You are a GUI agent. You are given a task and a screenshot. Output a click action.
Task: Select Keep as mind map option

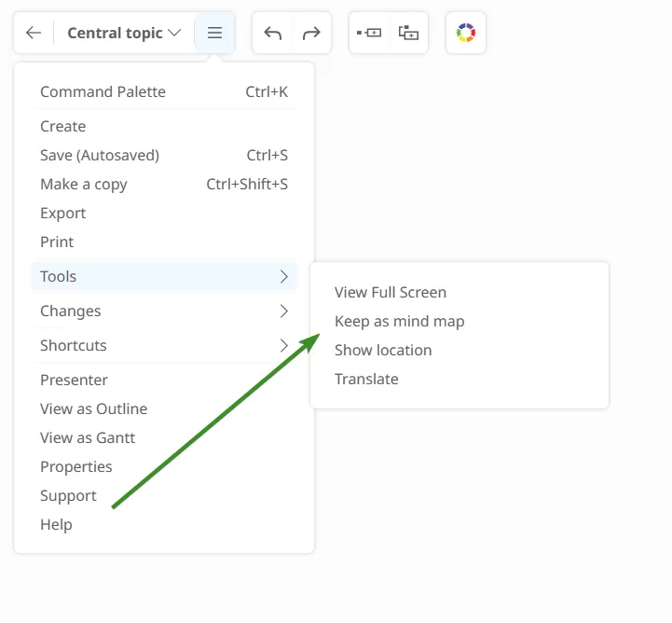pos(399,321)
